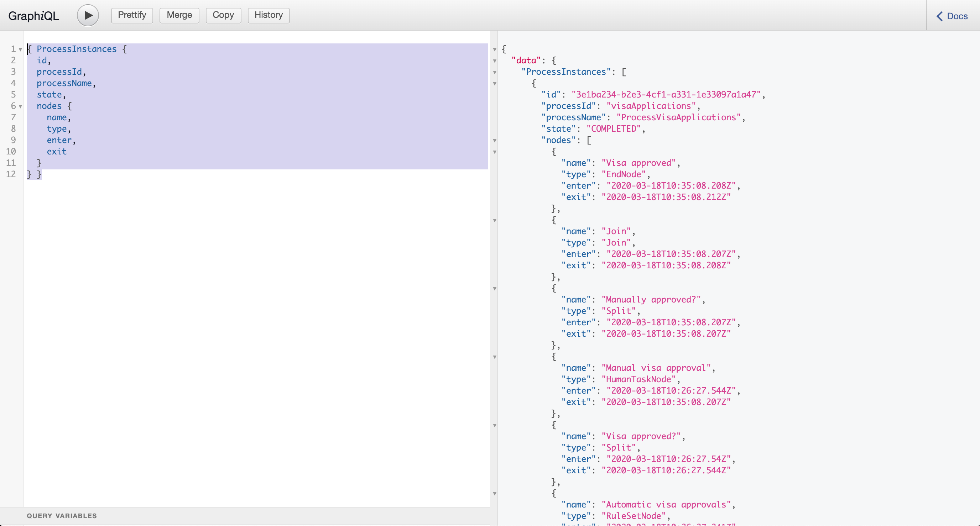Select the "processId" field text
The height and width of the screenshot is (526, 980).
[x=59, y=72]
